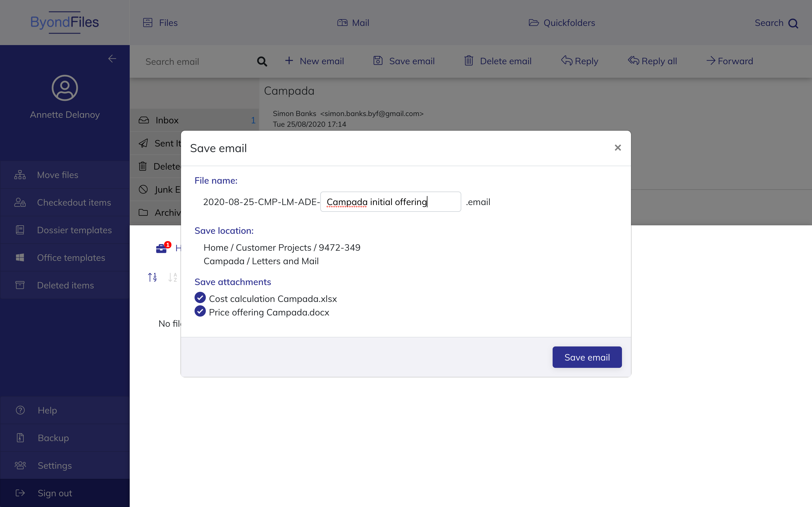Uncheck the Cost calculation Campada.xlsx attachment
The image size is (812, 507).
pyautogui.click(x=200, y=297)
